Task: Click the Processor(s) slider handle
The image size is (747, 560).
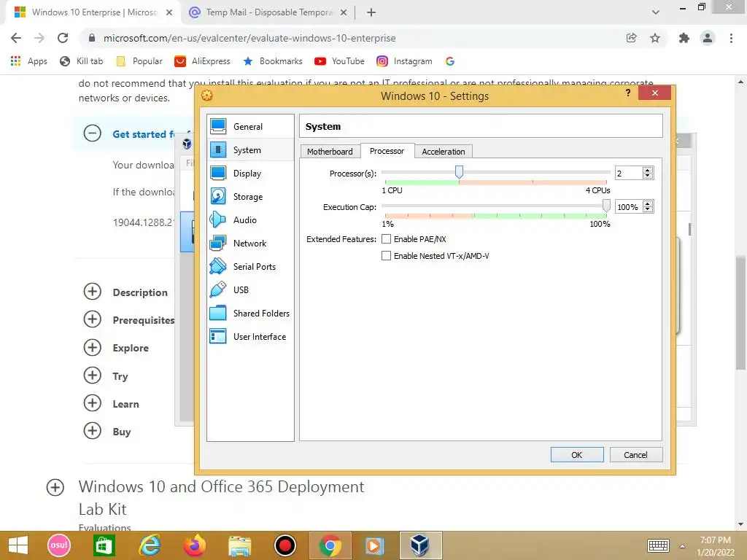Action: (459, 172)
